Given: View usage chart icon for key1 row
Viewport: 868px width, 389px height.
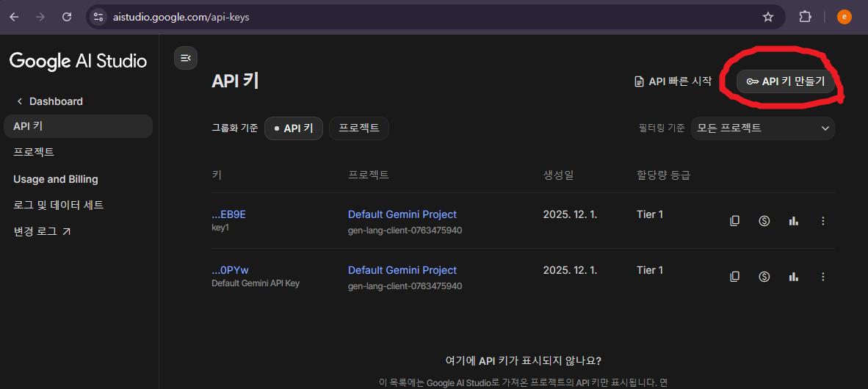Looking at the screenshot, I should click(793, 221).
